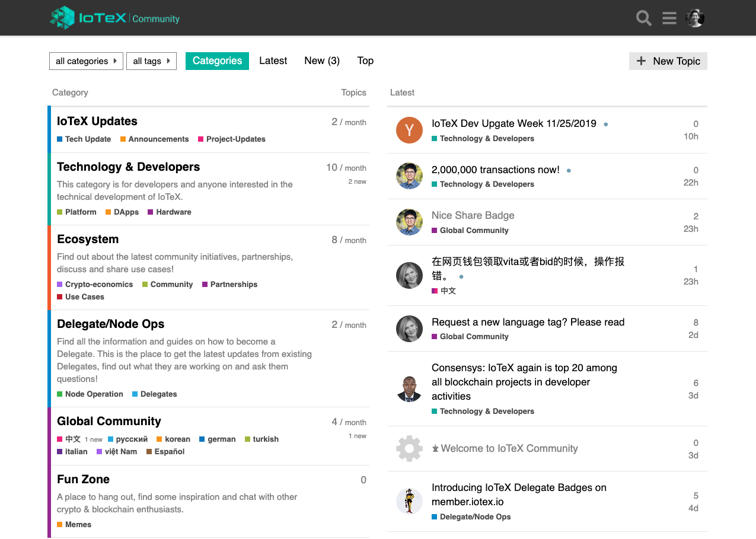This screenshot has width=756, height=539.
Task: Open german language subcategory
Action: tap(218, 439)
